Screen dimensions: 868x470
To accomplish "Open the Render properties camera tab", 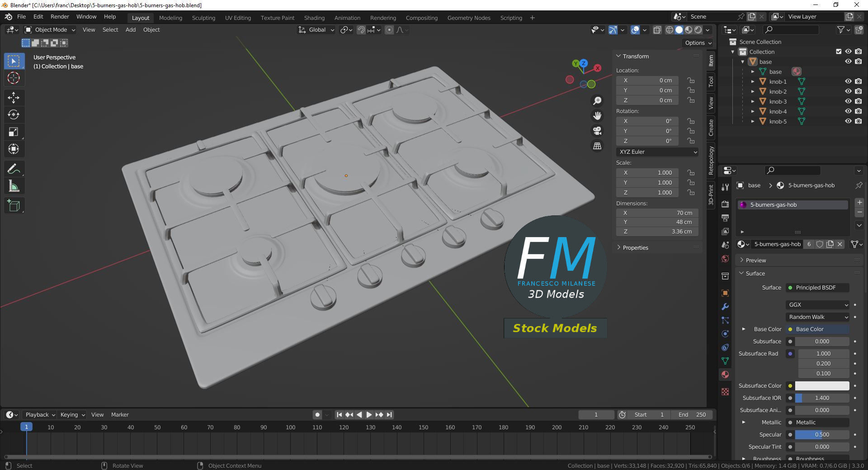I will tap(725, 204).
